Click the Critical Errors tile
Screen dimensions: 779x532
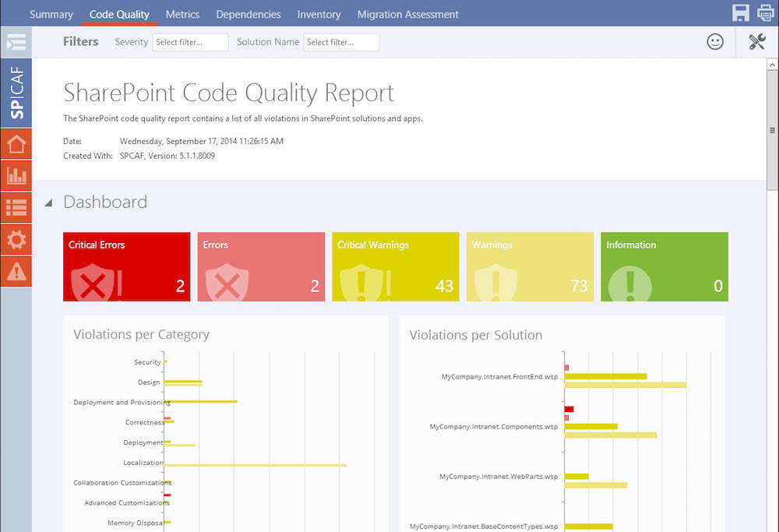click(x=126, y=266)
